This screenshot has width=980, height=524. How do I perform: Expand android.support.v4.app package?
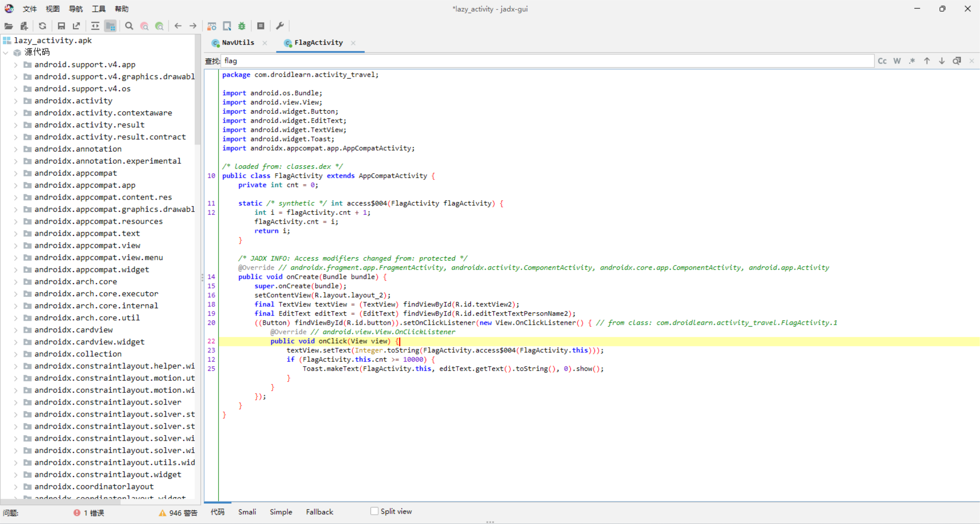16,65
